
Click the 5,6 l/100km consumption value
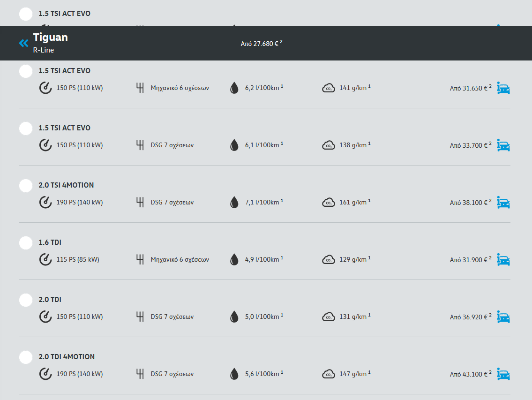(x=264, y=374)
